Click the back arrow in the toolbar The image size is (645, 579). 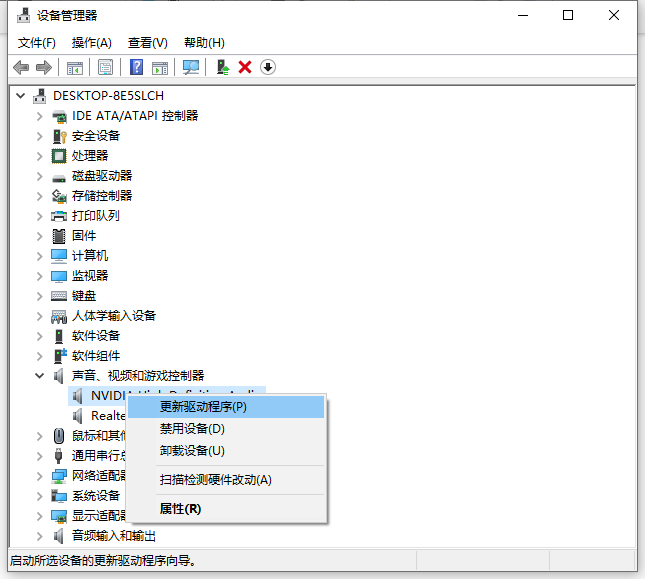click(x=21, y=67)
